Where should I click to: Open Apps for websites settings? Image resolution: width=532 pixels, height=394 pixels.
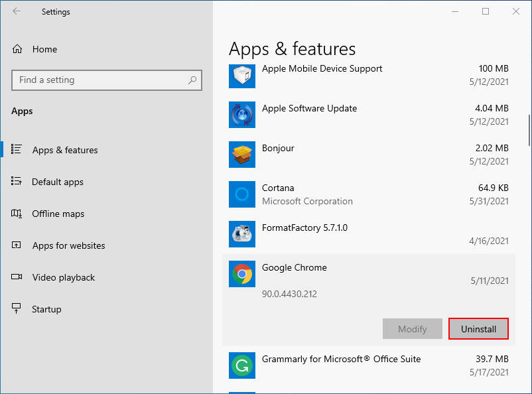tap(68, 245)
